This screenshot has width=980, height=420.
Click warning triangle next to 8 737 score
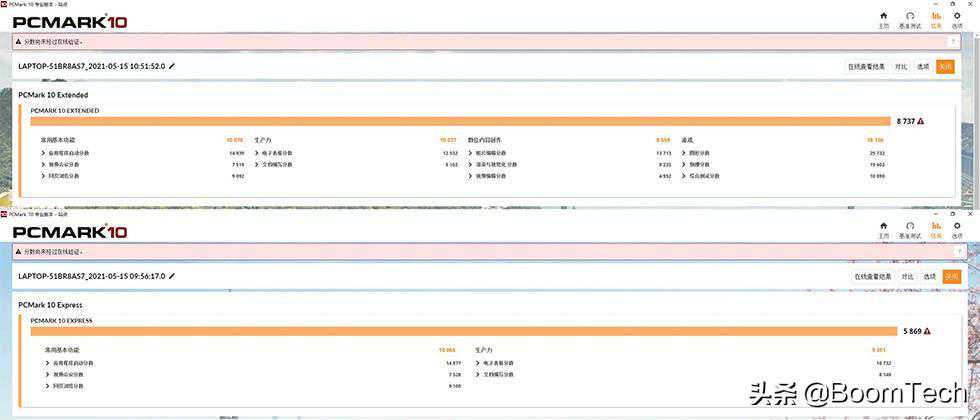coord(920,121)
